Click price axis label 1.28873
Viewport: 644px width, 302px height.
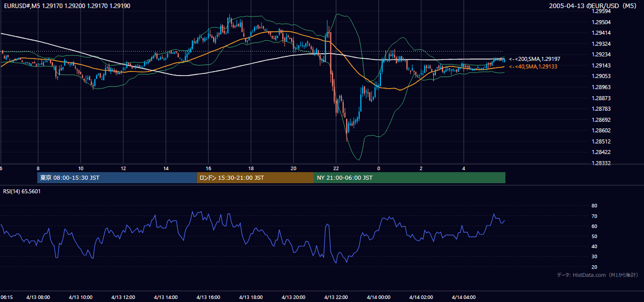coord(601,98)
